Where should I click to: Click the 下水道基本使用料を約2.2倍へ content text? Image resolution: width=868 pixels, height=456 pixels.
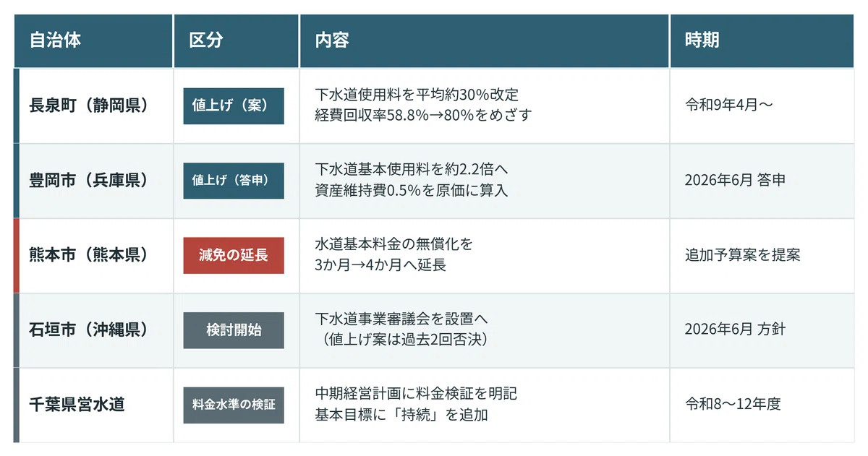tap(412, 171)
